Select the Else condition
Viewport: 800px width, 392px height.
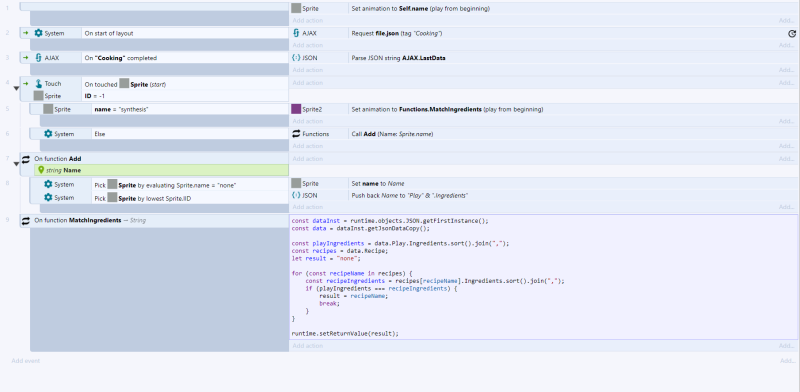click(190, 134)
